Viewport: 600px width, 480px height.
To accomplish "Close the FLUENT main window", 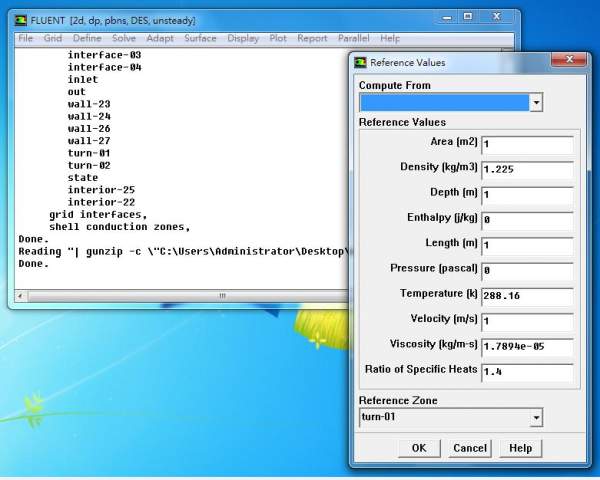I will [497, 17].
